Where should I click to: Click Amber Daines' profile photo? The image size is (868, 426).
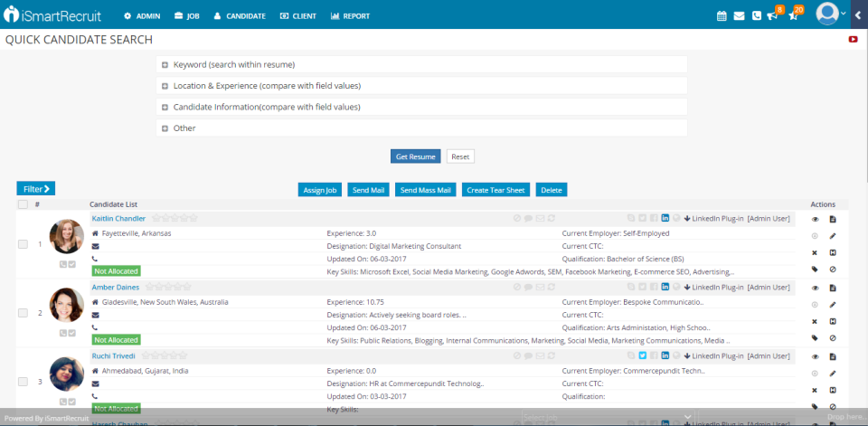pos(67,305)
